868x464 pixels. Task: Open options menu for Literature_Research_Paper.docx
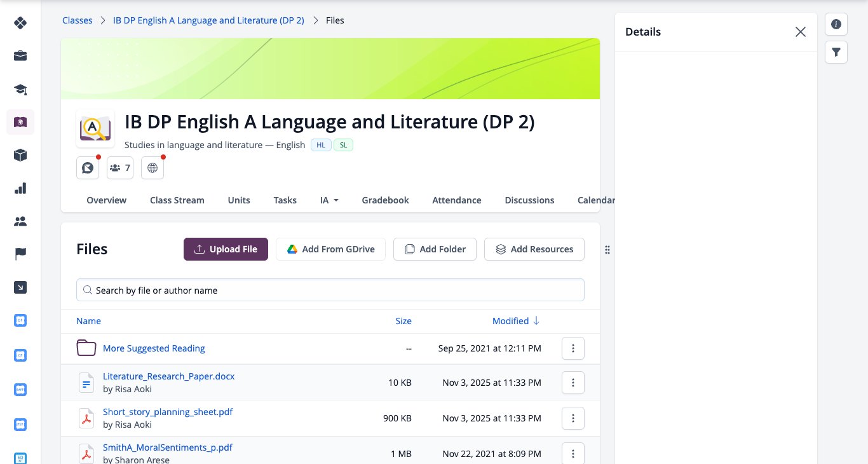(x=573, y=383)
